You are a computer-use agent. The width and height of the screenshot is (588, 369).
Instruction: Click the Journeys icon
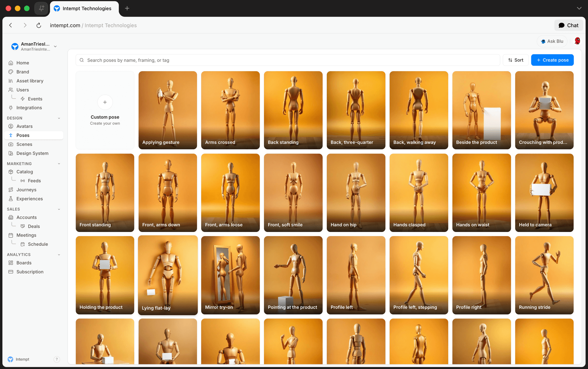[11, 190]
